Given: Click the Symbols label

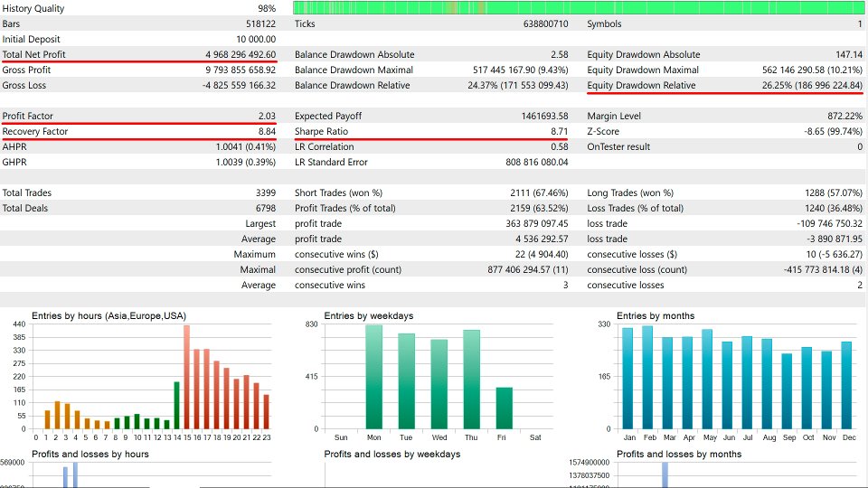Looking at the screenshot, I should coord(604,23).
